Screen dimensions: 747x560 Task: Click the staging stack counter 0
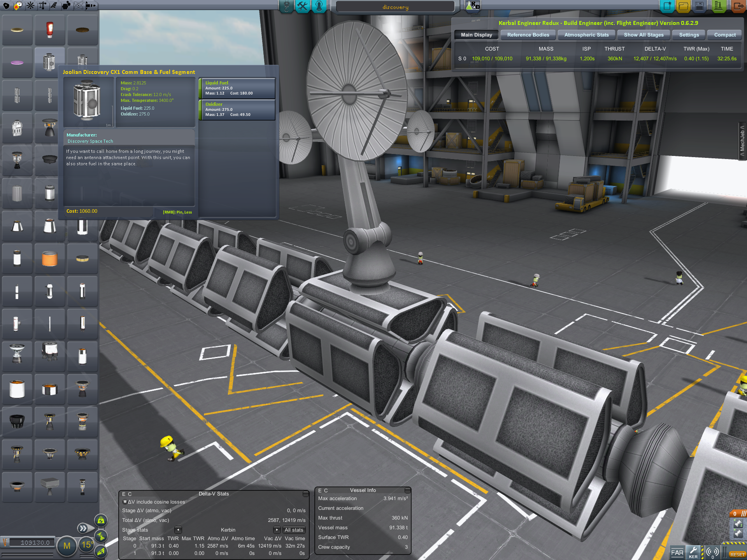pos(735,513)
